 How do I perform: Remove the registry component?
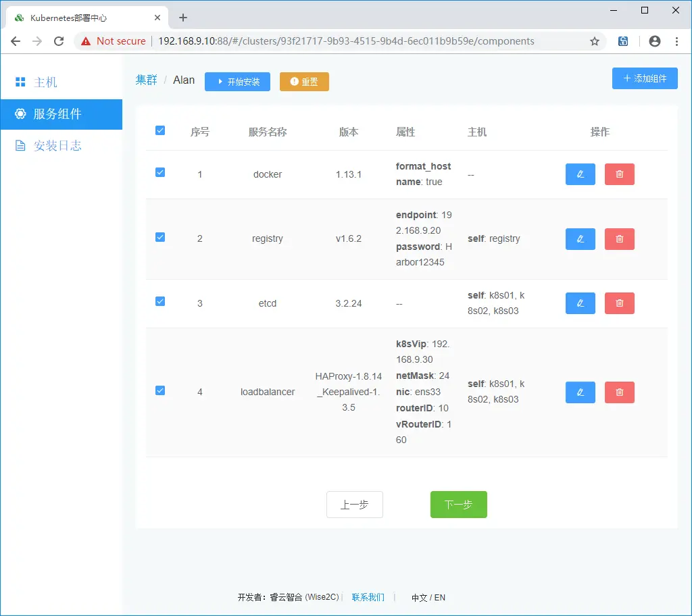click(619, 238)
